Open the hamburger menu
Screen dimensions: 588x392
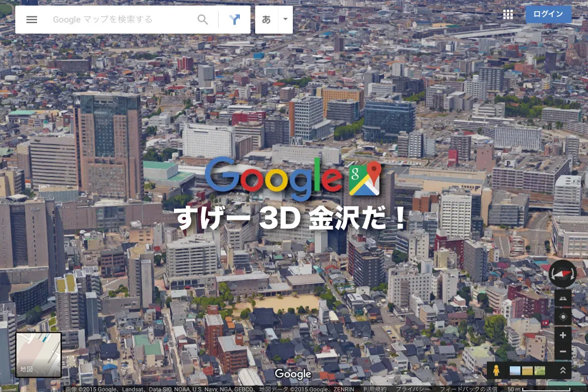click(31, 19)
